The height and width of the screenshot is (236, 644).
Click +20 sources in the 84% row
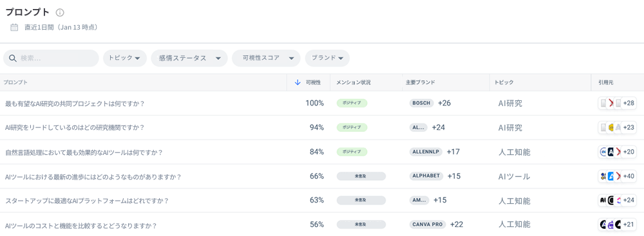(628, 152)
